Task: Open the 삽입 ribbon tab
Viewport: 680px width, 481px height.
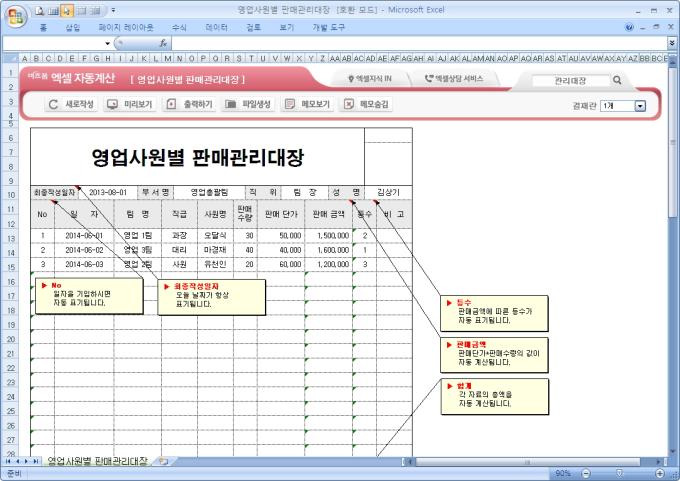Action: click(73, 27)
